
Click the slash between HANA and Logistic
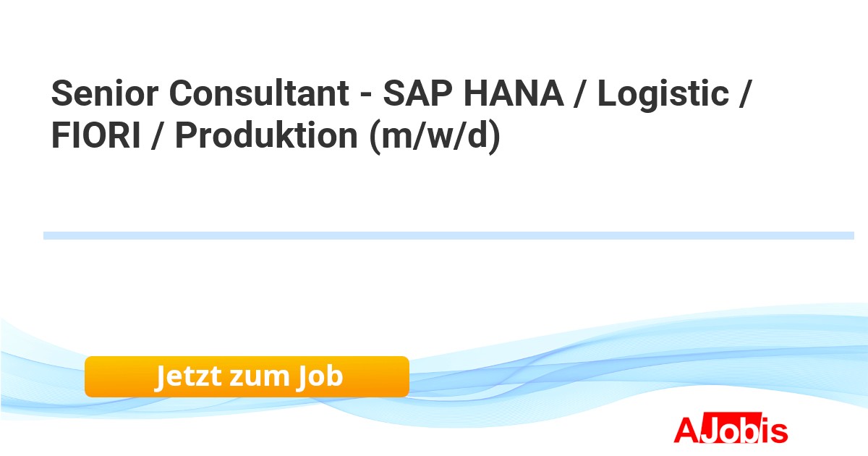click(x=579, y=93)
